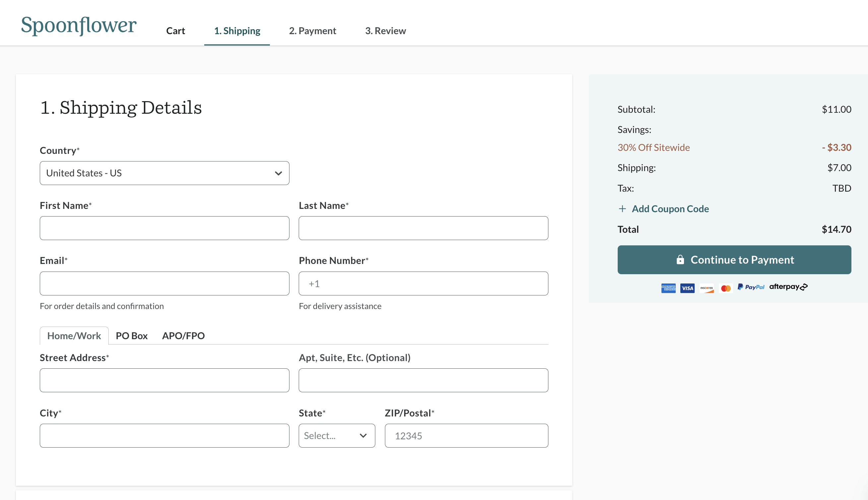Click the $7.00 shipping amount
Viewport: 868px width, 500px height.
pyautogui.click(x=839, y=167)
